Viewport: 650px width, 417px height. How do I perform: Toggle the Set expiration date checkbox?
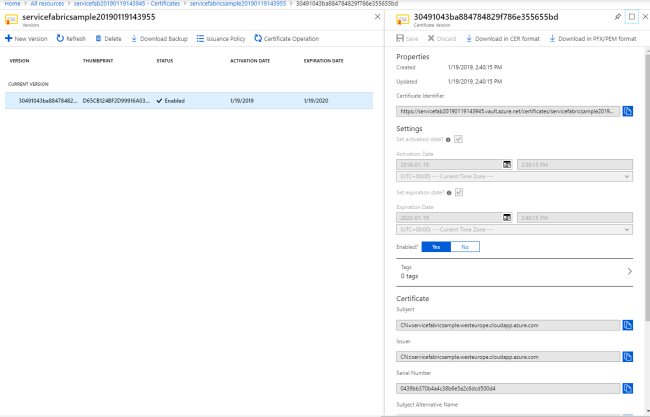coord(459,192)
